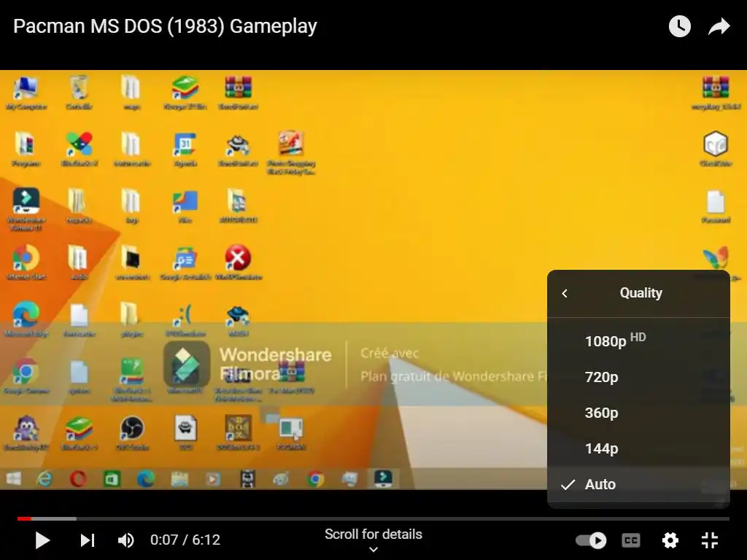This screenshot has width=747, height=560.
Task: Mute the video with the speaker icon
Action: [x=125, y=540]
